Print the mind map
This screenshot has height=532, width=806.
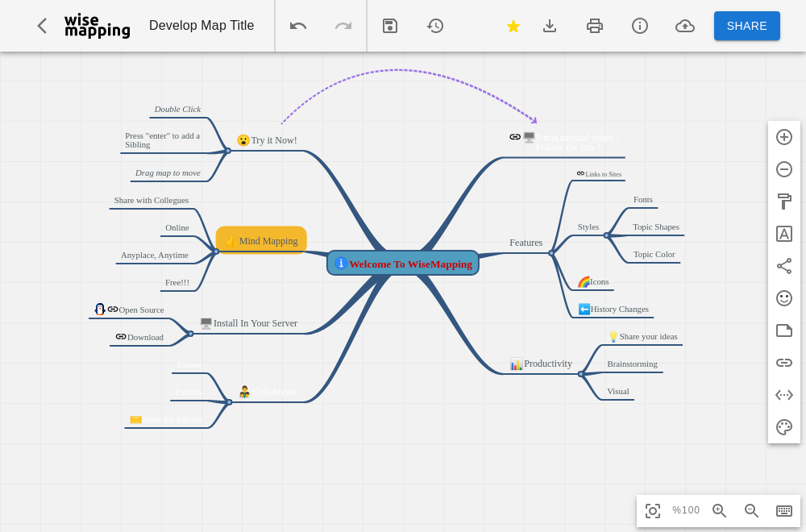(595, 26)
